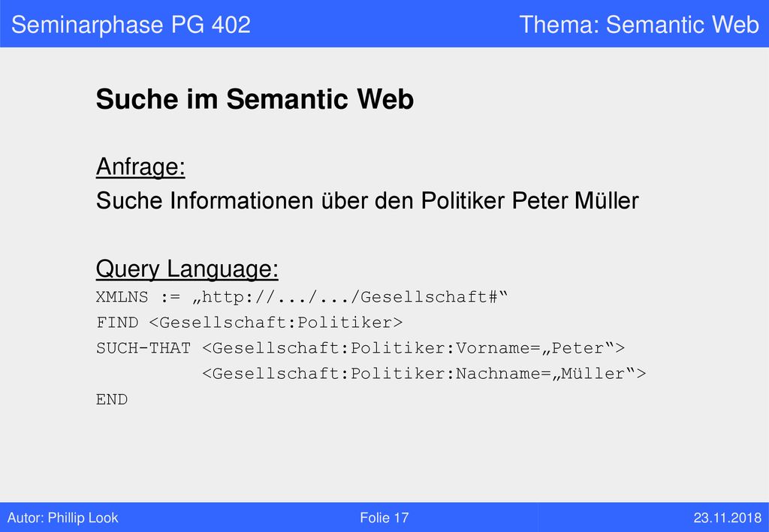
Task: Click the header text 'Seminarphase PG 402'
Action: [131, 25]
